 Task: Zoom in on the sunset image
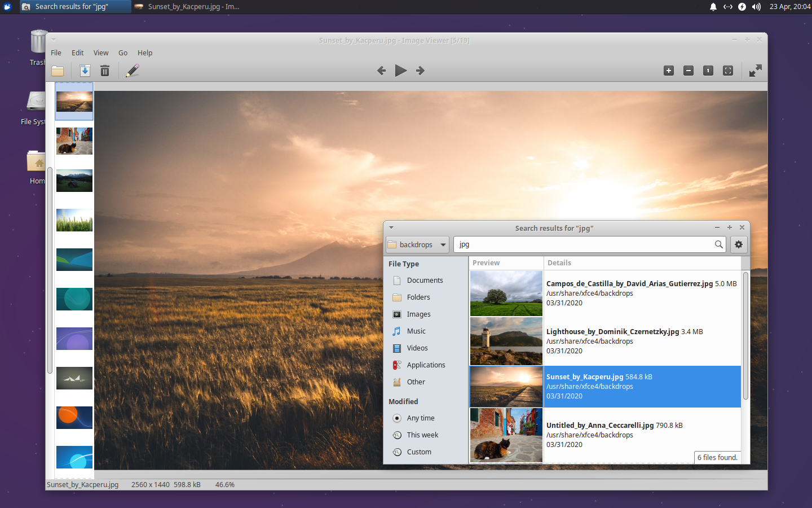click(669, 71)
